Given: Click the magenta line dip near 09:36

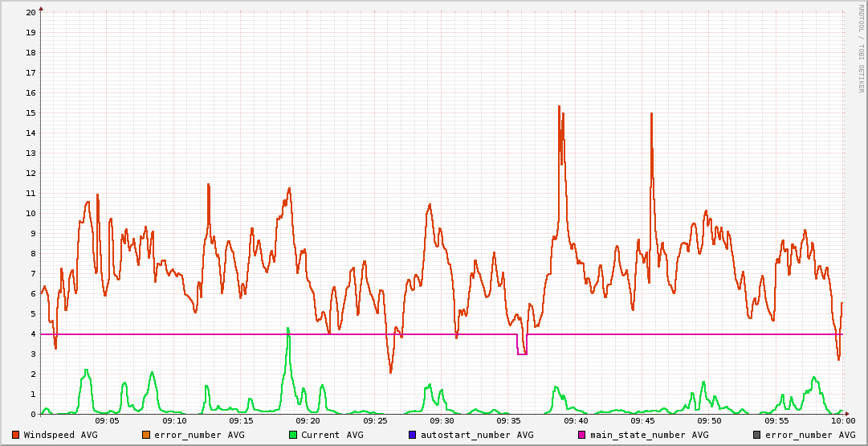Looking at the screenshot, I should (522, 353).
